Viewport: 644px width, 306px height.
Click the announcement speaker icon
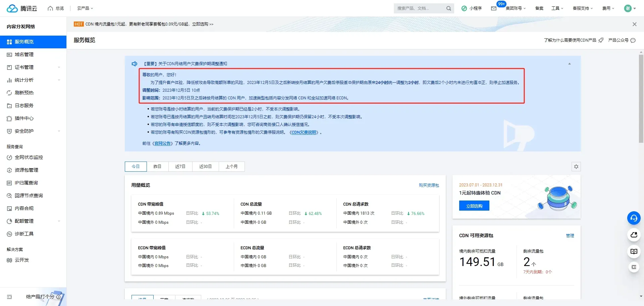[135, 64]
